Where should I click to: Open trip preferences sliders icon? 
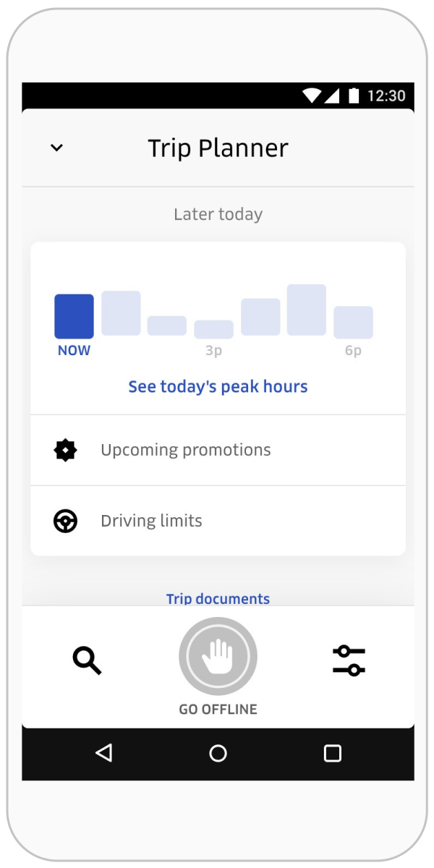point(349,660)
